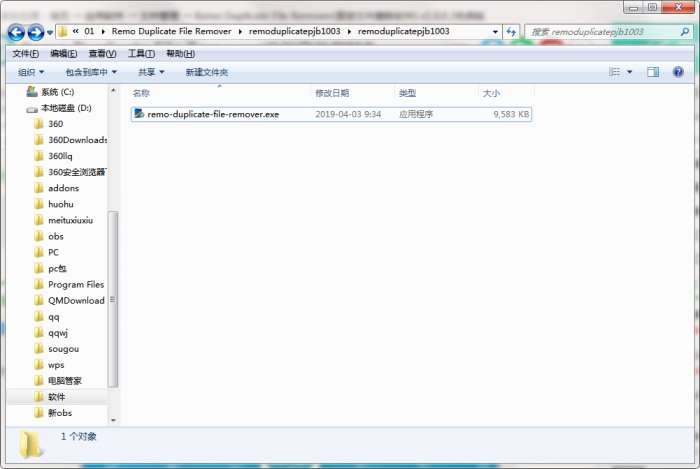700x469 pixels.
Task: Click the 系统 (C:) drive icon
Action: coord(32,91)
